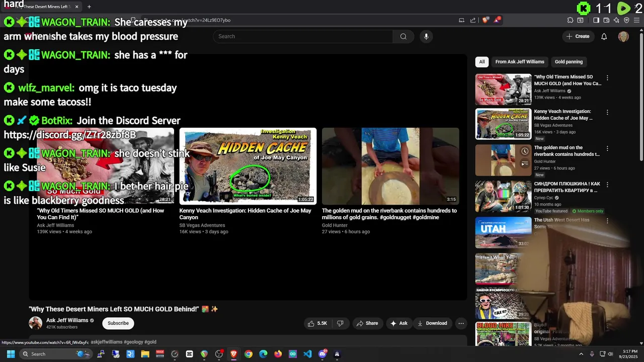Open options for Why Old Timers Missed sidebar video

607,78
